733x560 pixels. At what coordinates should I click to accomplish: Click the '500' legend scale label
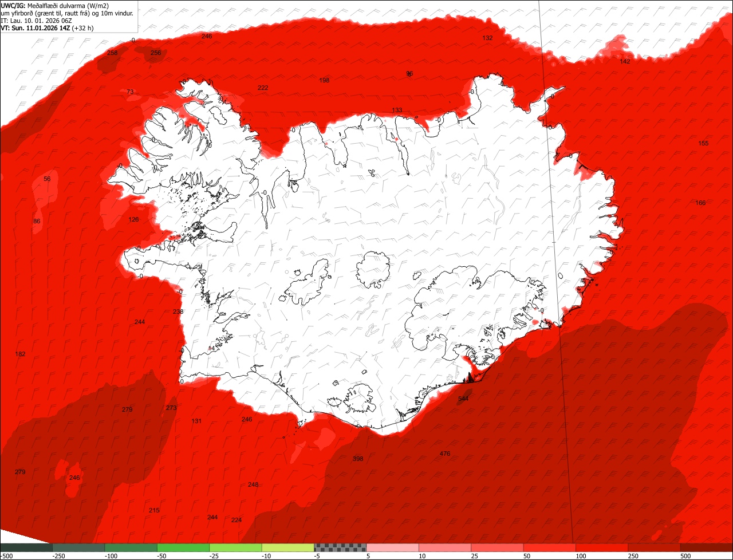pyautogui.click(x=686, y=557)
